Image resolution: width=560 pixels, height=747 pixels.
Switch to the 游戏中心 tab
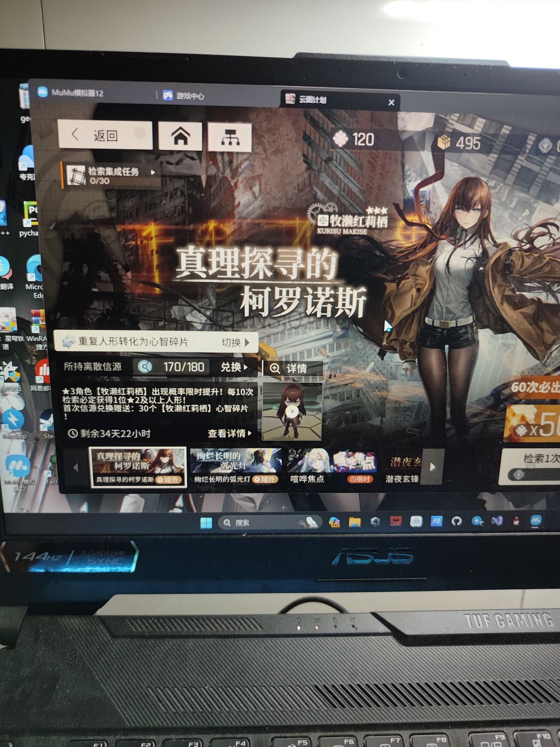[x=185, y=95]
